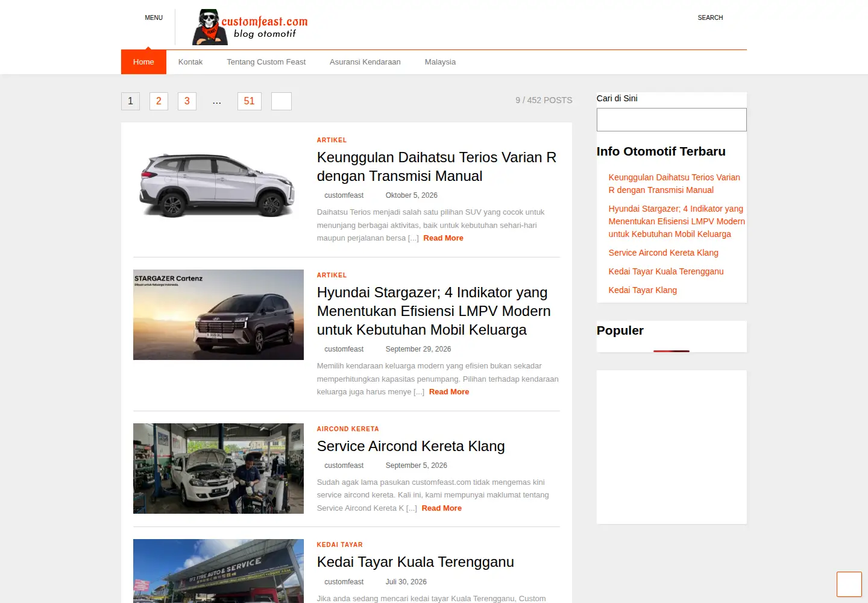This screenshot has height=603, width=868.
Task: Open the MENU button in the header
Action: click(154, 18)
